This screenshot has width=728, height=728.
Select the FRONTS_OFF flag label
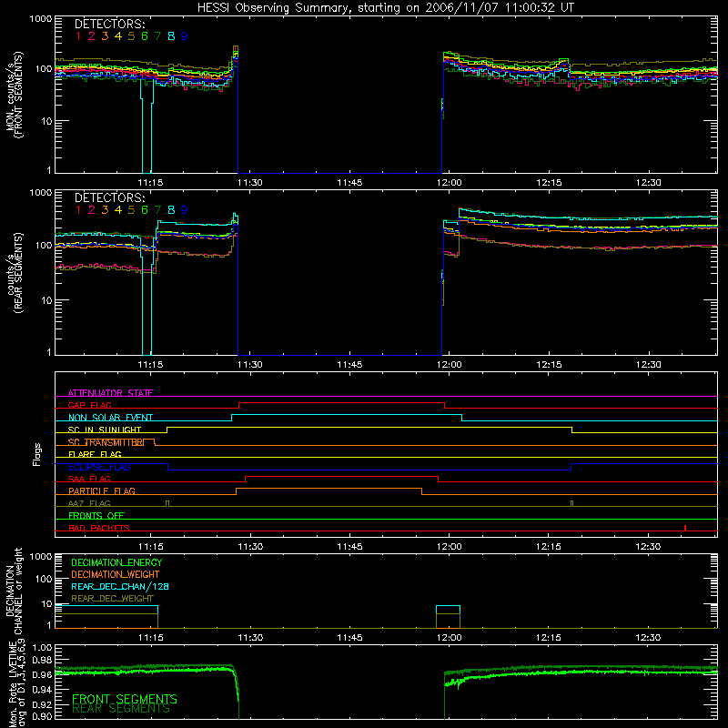coord(96,515)
